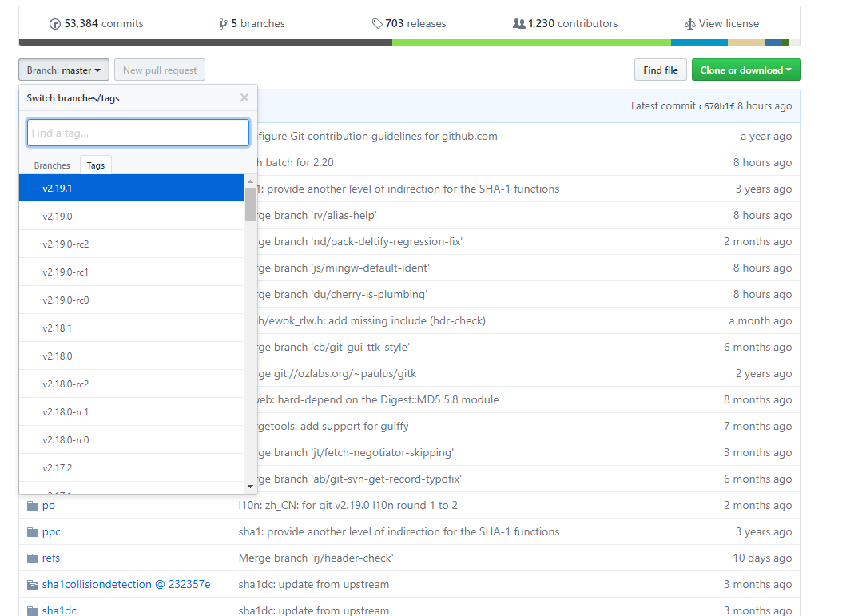
Task: Open the 53,384 commits history link
Action: 96,24
